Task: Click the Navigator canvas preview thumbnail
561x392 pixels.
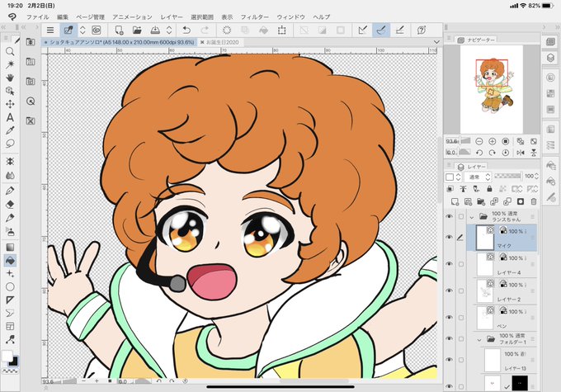Action: click(492, 89)
